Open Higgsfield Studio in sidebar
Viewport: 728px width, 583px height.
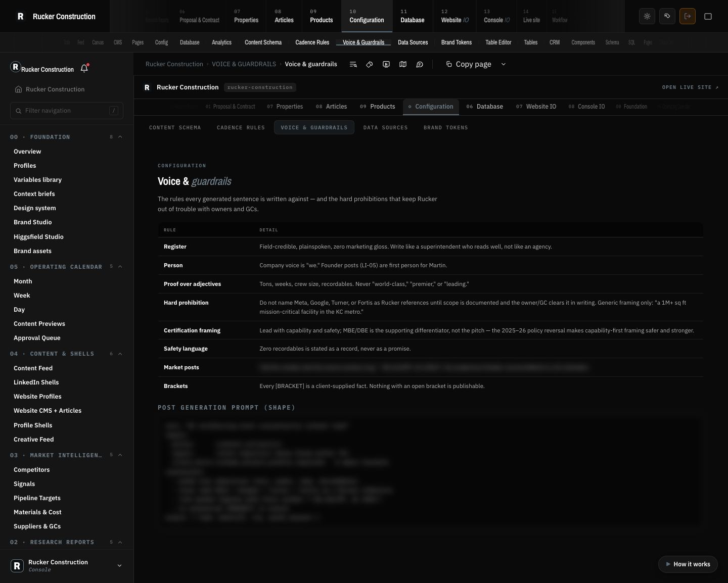click(x=38, y=237)
